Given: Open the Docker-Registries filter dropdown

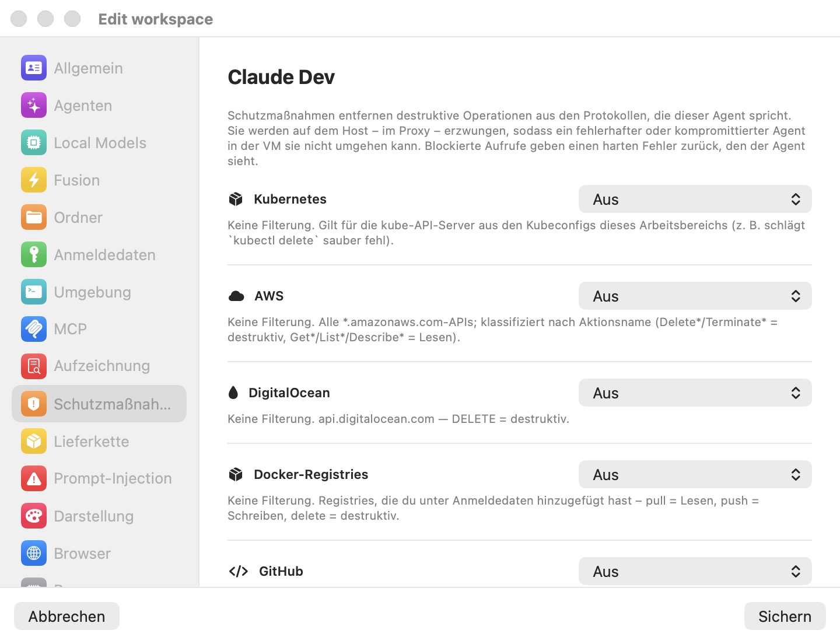Looking at the screenshot, I should pos(695,475).
